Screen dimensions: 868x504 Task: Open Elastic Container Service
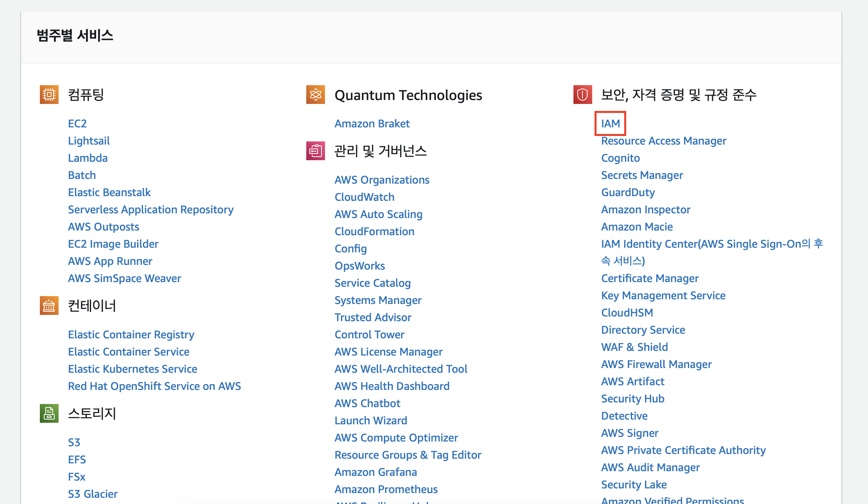tap(129, 352)
